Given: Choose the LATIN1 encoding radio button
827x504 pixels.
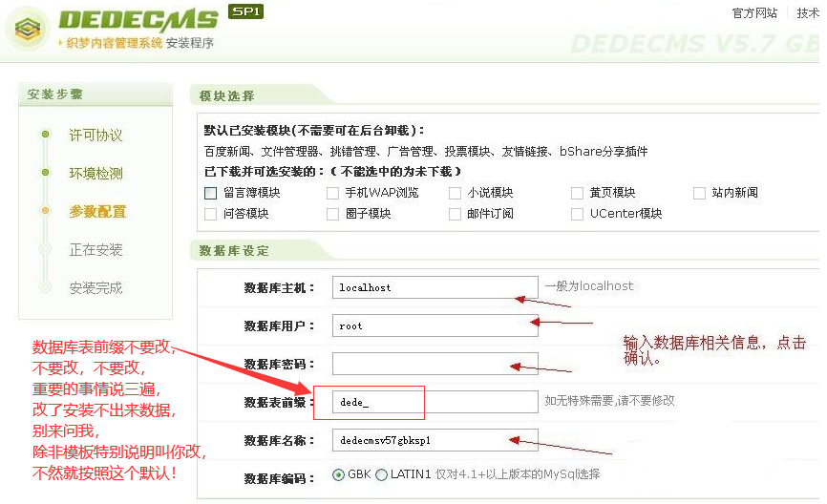Looking at the screenshot, I should [381, 475].
